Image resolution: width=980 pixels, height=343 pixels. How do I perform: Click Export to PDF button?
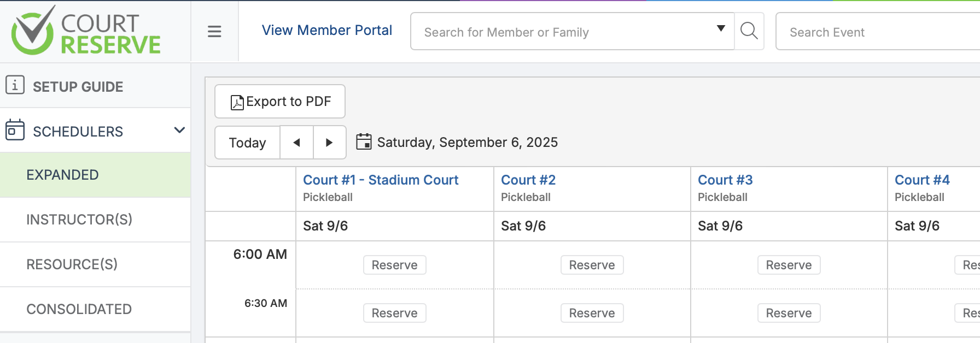(280, 102)
